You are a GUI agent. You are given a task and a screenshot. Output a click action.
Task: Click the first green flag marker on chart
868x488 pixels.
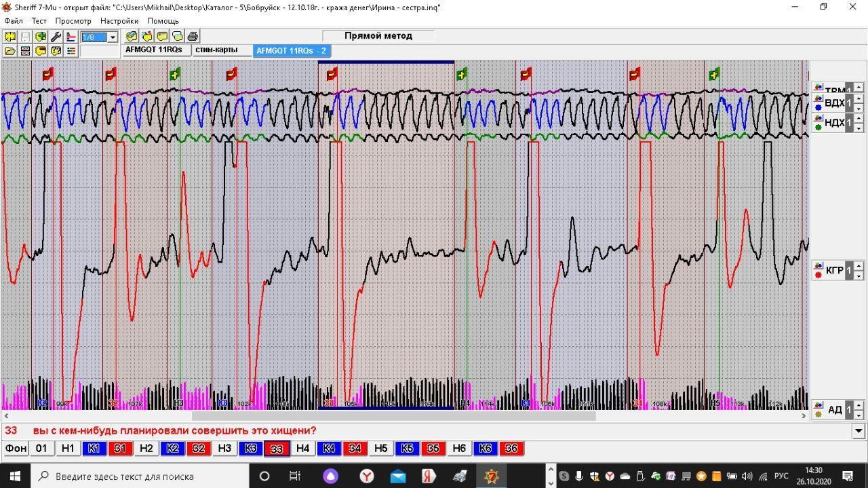[x=174, y=74]
